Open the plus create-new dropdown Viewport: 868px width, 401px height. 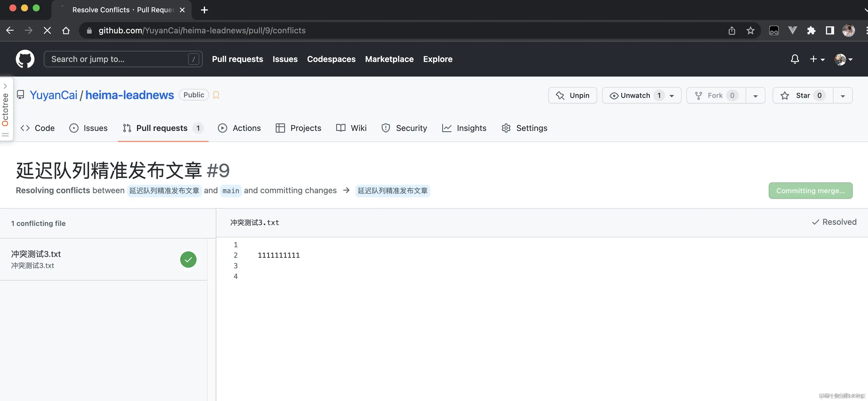click(x=817, y=59)
